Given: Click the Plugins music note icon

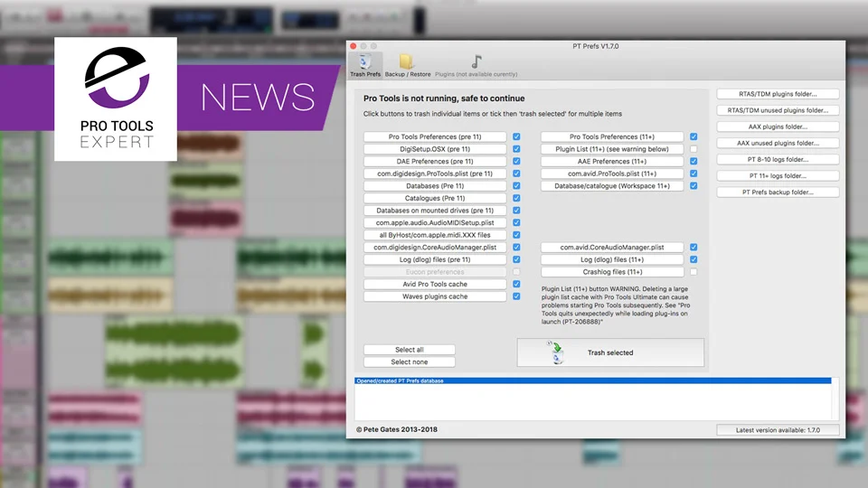Looking at the screenshot, I should [476, 61].
